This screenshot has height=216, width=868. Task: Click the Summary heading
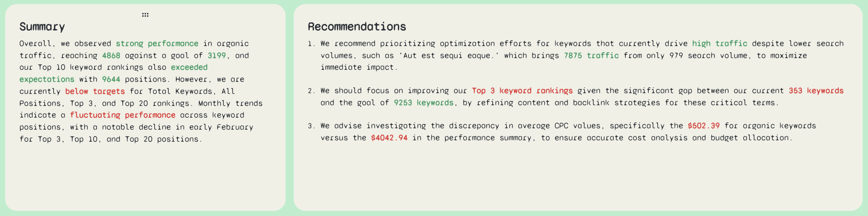coord(42,27)
